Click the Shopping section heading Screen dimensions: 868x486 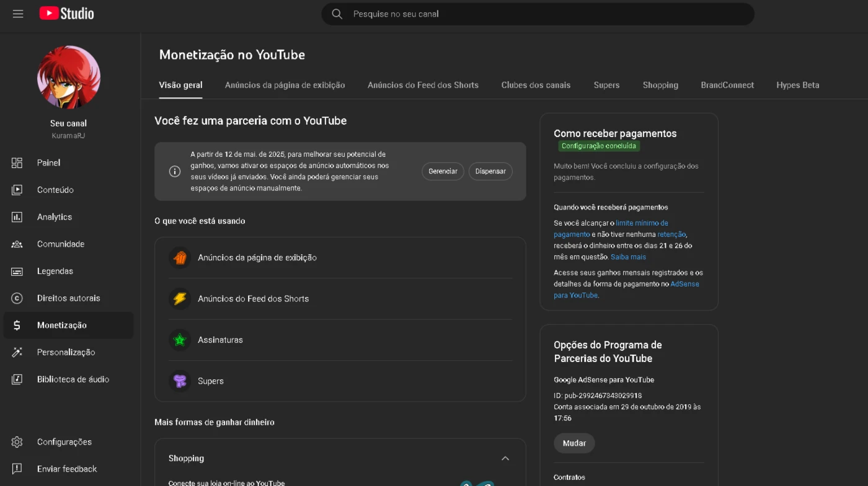186,458
